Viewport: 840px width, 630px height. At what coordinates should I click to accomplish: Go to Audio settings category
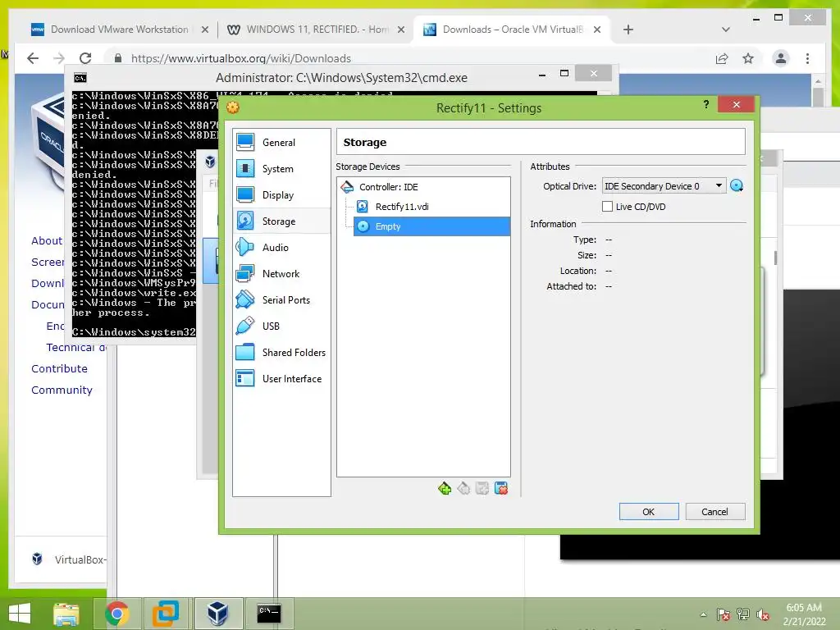(x=281, y=248)
